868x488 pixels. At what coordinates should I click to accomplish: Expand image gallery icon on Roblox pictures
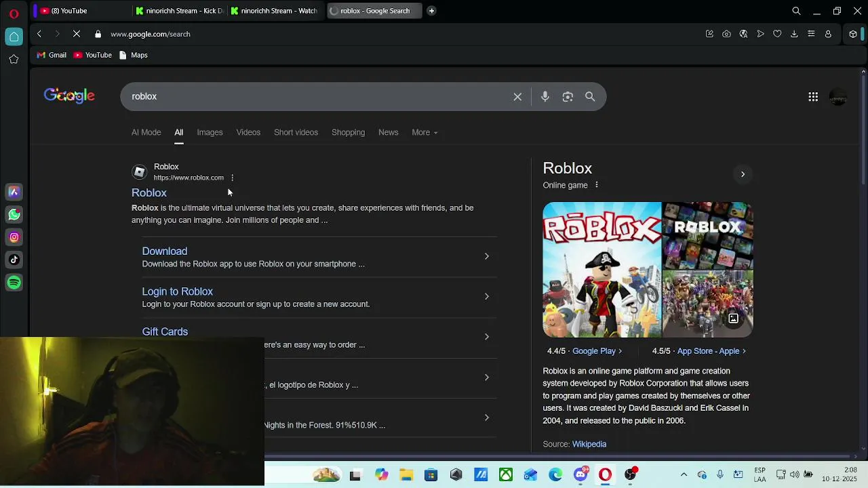point(733,319)
